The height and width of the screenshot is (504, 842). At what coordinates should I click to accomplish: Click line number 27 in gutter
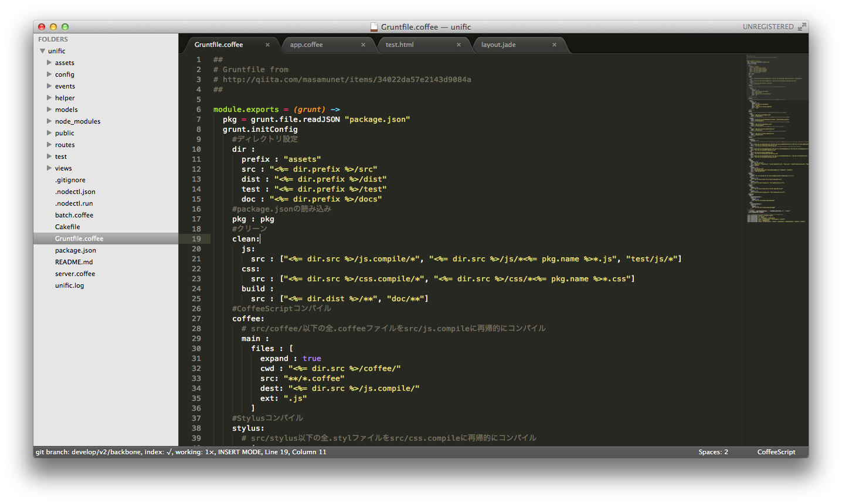[x=196, y=318]
